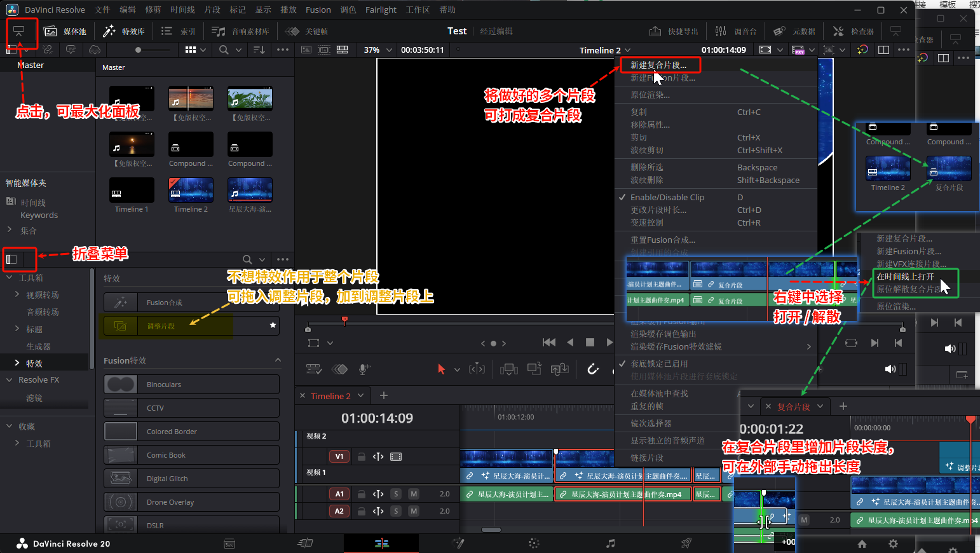Viewport: 980px width, 553px height.
Task: Collapse the Fusion特效 section
Action: pyautogui.click(x=278, y=360)
